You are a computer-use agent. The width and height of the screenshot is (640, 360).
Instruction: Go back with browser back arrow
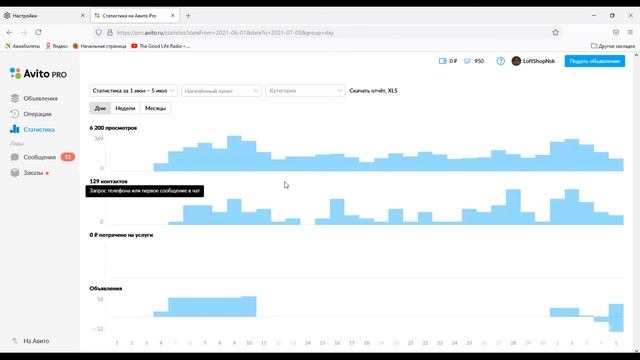10,32
